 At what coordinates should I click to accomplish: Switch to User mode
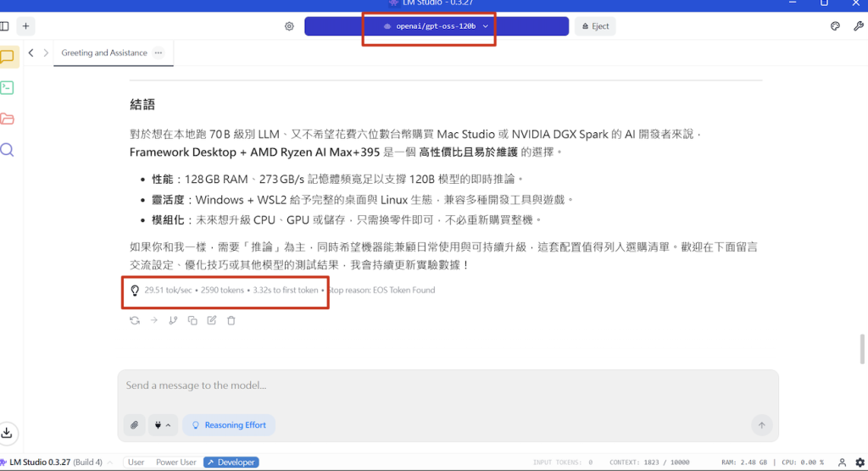136,463
